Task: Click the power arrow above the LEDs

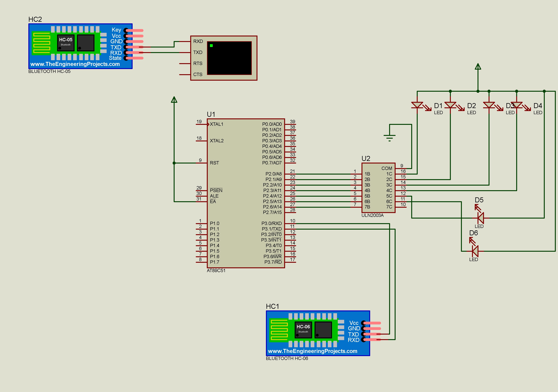Action: click(x=478, y=66)
